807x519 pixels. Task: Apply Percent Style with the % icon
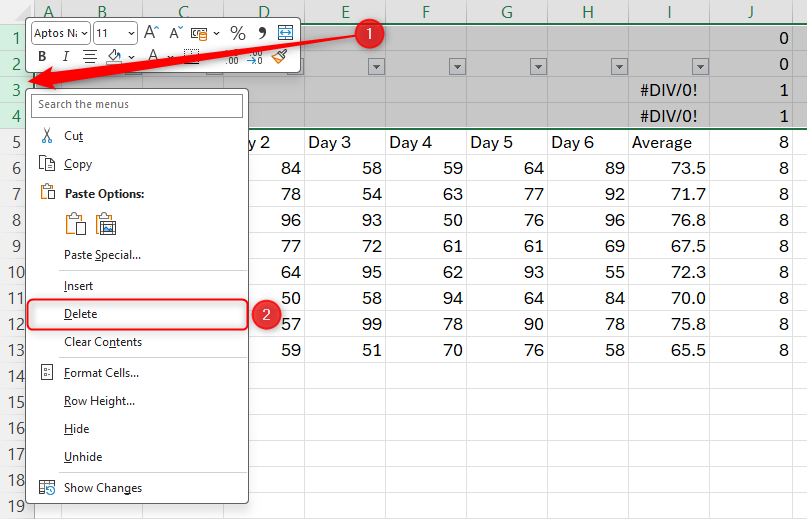coord(237,33)
